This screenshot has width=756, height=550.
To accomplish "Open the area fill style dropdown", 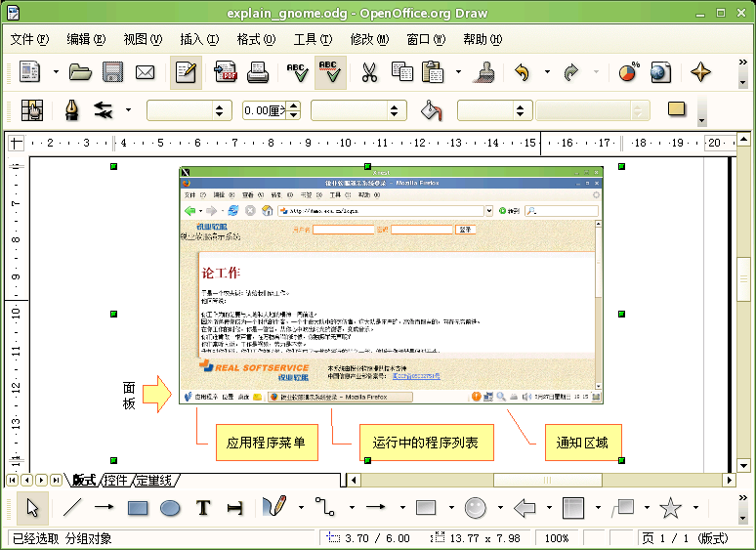I will coord(520,110).
